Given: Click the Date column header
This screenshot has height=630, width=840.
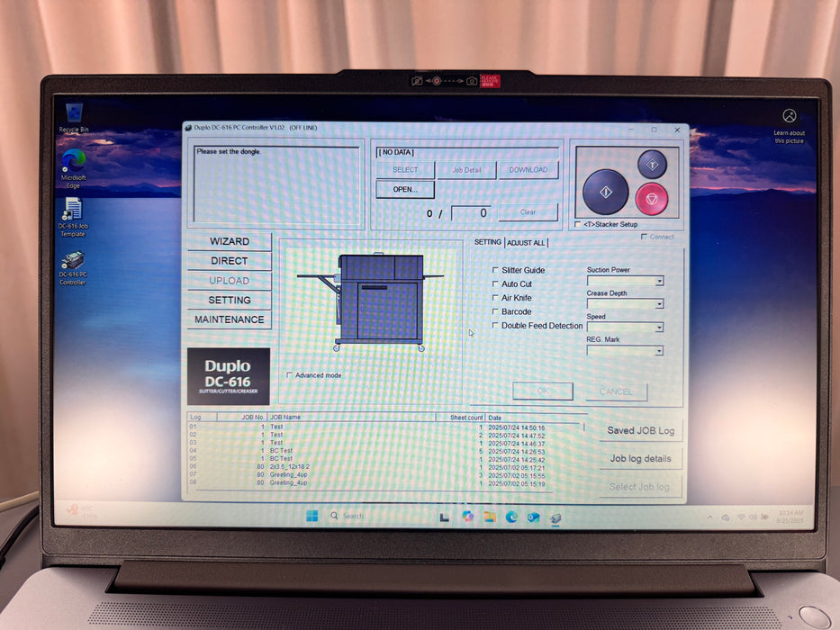Looking at the screenshot, I should (x=534, y=418).
